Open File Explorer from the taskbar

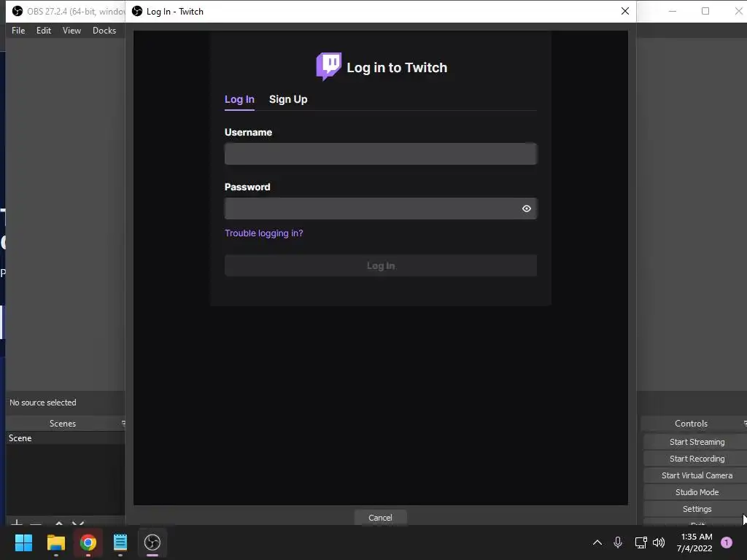pos(55,542)
